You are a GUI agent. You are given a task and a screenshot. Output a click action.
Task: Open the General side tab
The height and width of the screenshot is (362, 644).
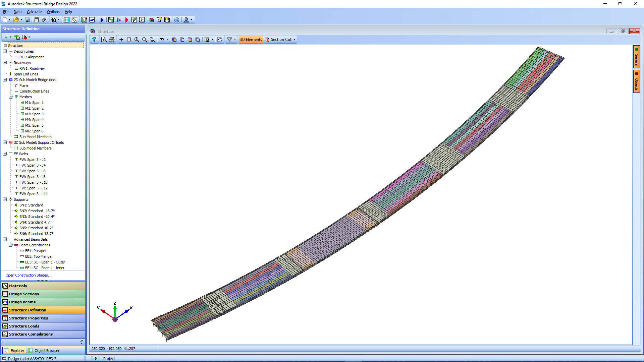[x=636, y=57]
